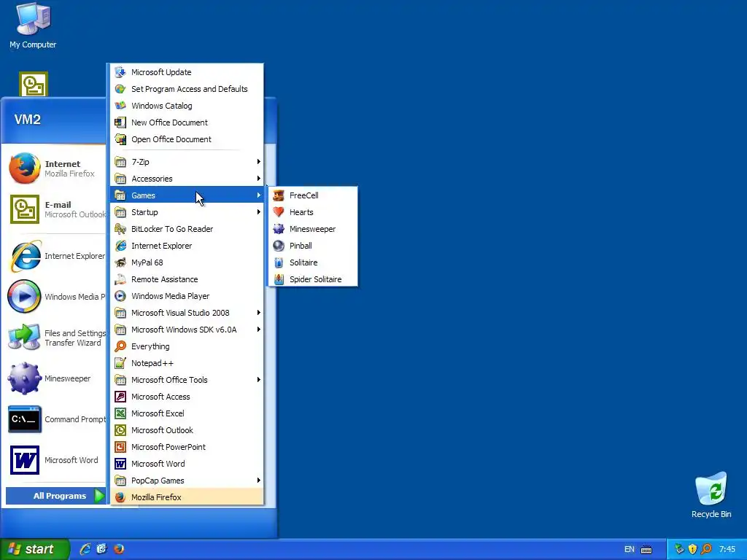
Task: Open the MyPal 68 raccoon icon
Action: pos(120,262)
